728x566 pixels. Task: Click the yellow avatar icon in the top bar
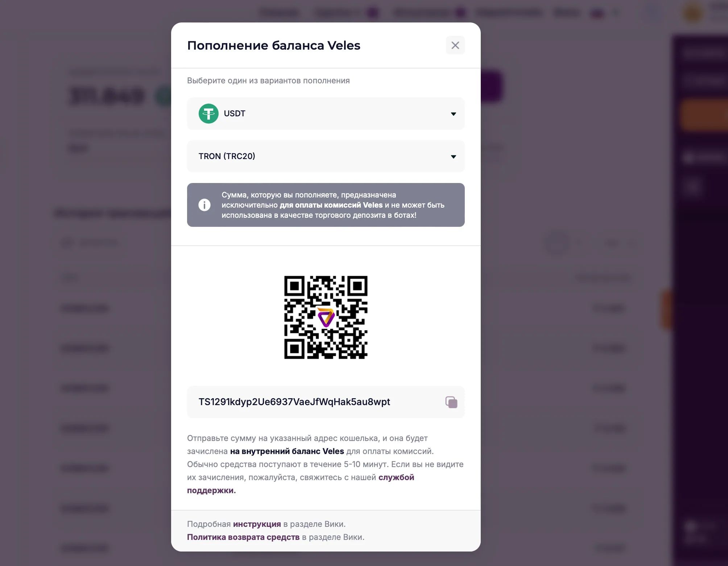click(692, 13)
